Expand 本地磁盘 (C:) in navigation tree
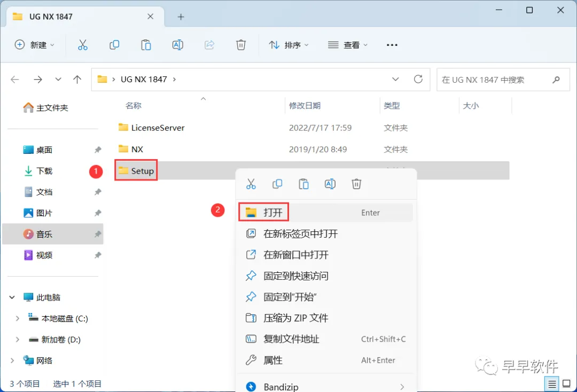Viewport: 577px width, 392px height. 17,318
